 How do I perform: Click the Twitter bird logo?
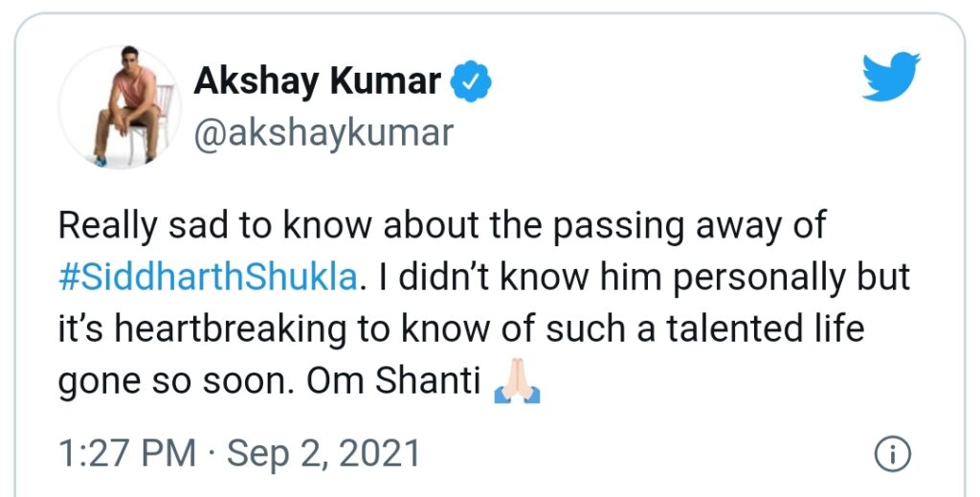tap(891, 78)
